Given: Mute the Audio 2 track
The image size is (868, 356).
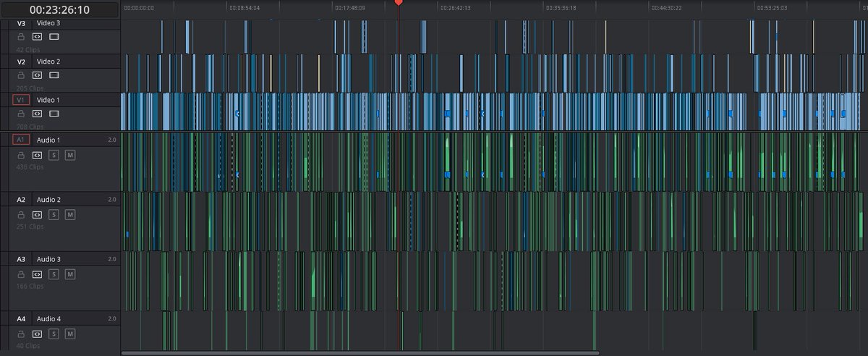Looking at the screenshot, I should point(70,215).
